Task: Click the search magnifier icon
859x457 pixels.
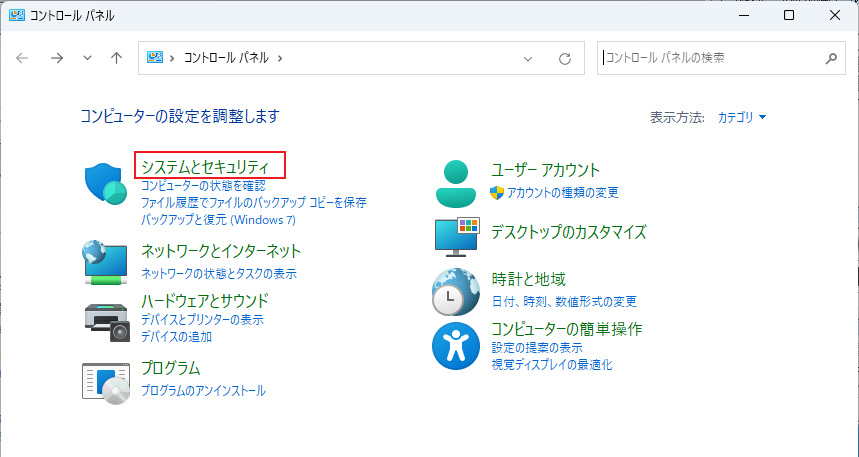Action: pyautogui.click(x=831, y=58)
